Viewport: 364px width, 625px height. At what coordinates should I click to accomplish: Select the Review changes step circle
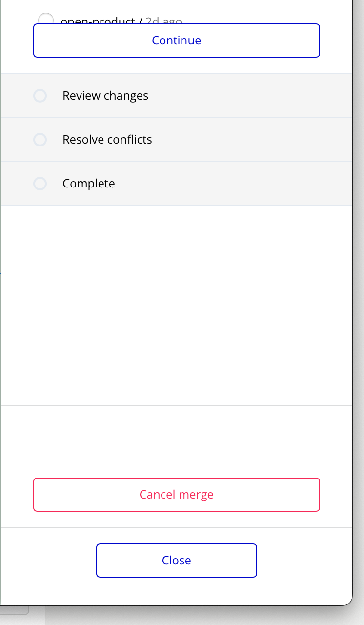click(40, 96)
